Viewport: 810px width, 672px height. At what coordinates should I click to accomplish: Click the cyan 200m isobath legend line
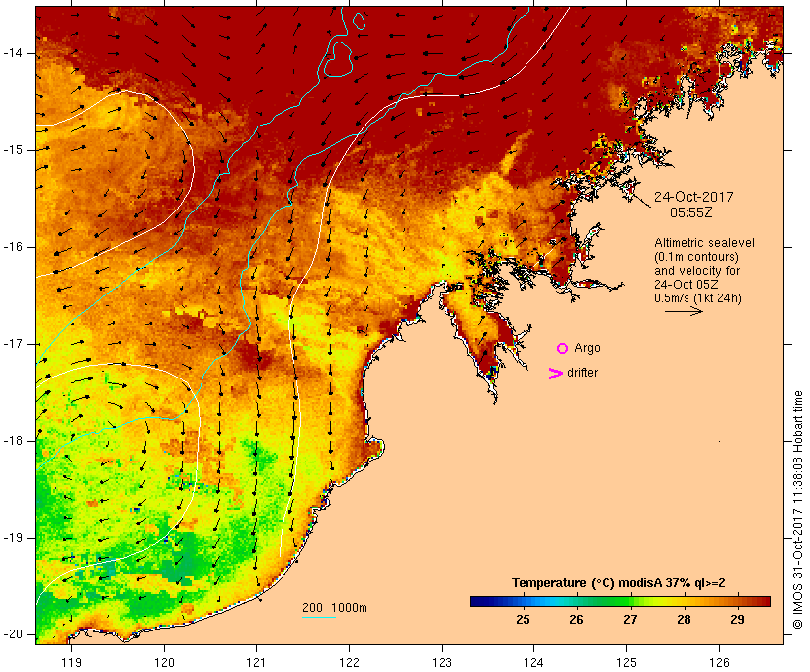pyautogui.click(x=319, y=617)
